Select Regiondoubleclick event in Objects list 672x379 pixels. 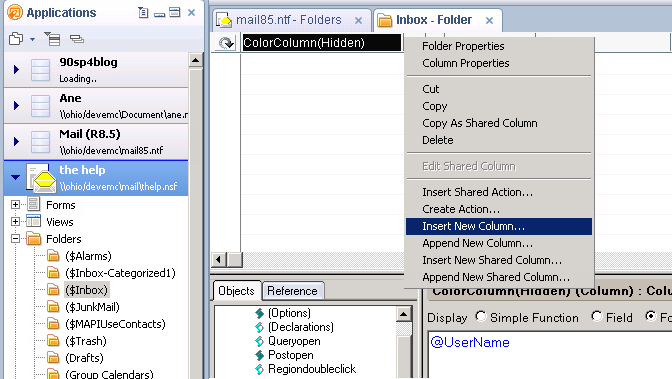pos(312,369)
